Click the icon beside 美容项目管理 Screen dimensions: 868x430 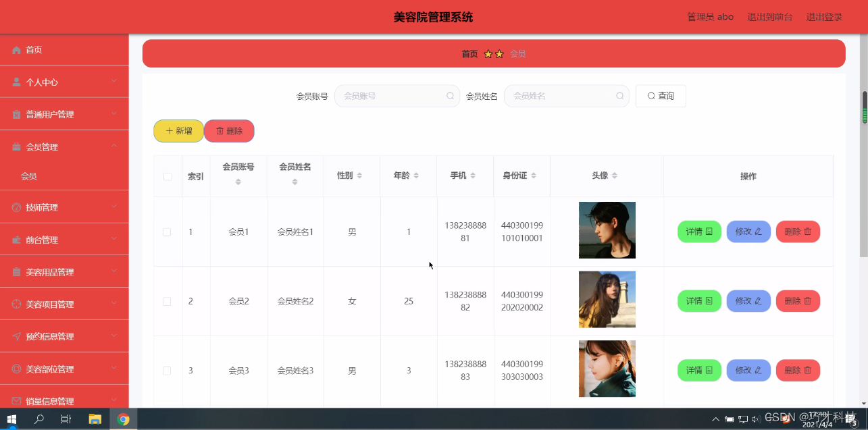pyautogui.click(x=17, y=304)
